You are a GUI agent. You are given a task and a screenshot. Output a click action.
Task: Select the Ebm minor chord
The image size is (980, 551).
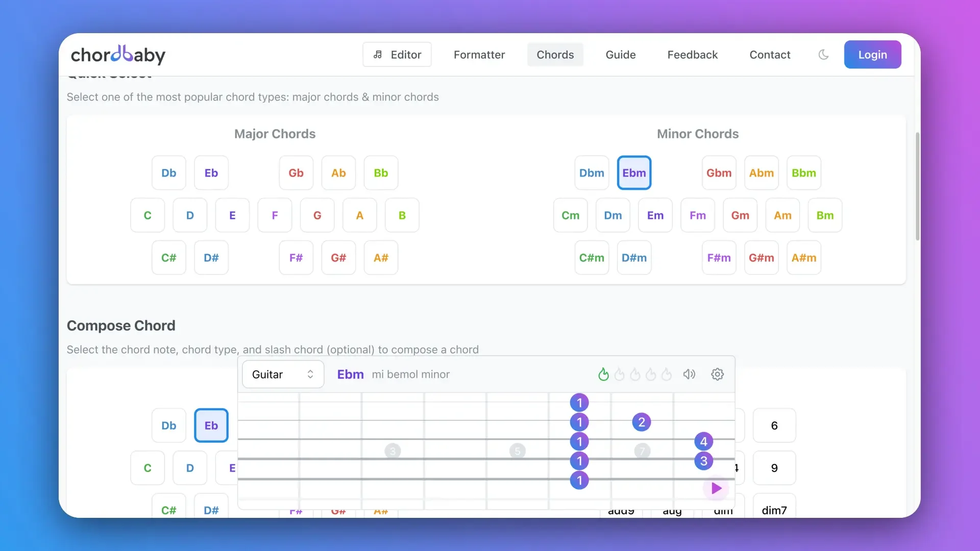tap(634, 173)
